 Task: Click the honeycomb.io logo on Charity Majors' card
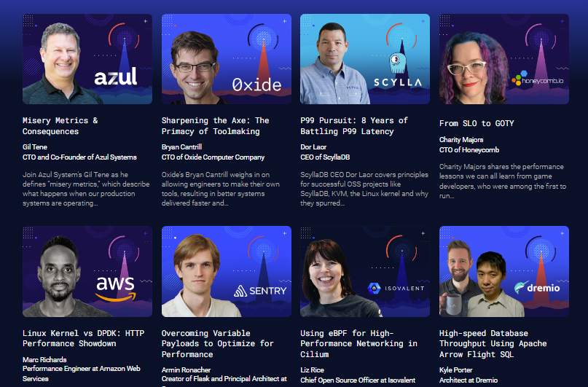(x=538, y=79)
